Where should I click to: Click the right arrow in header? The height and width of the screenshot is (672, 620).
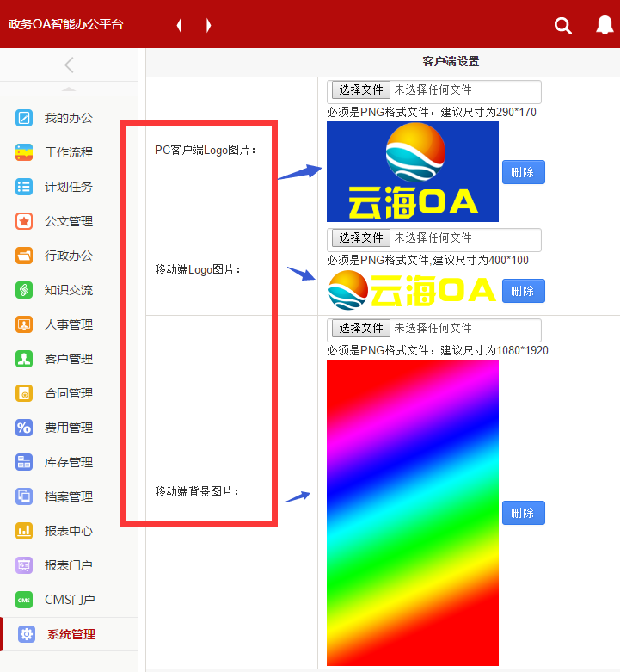pos(208,25)
